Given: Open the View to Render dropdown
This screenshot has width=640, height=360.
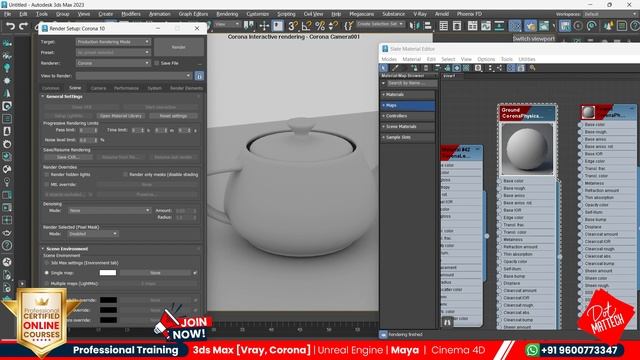Looking at the screenshot, I should pos(134,76).
